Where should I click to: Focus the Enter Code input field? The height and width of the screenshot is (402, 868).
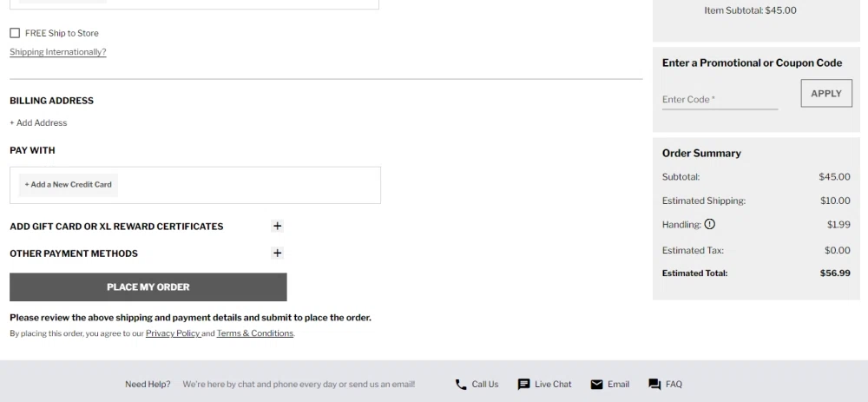(x=720, y=100)
